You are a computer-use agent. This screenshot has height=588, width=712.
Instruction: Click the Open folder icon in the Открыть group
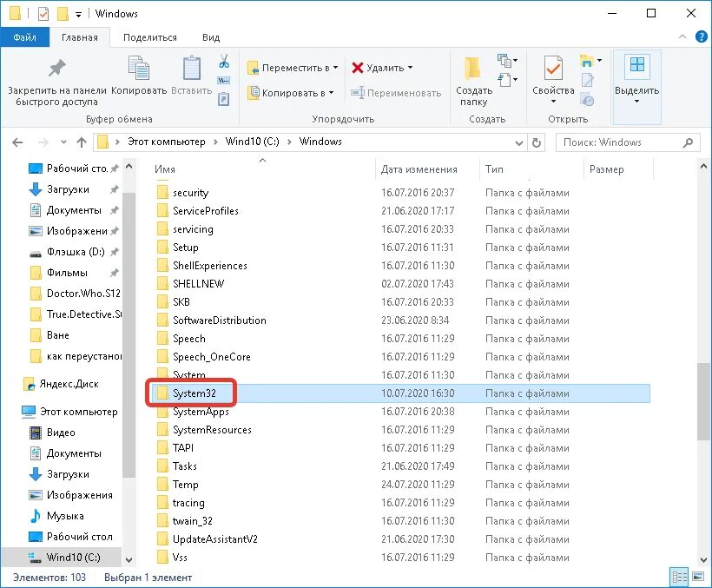pos(587,61)
